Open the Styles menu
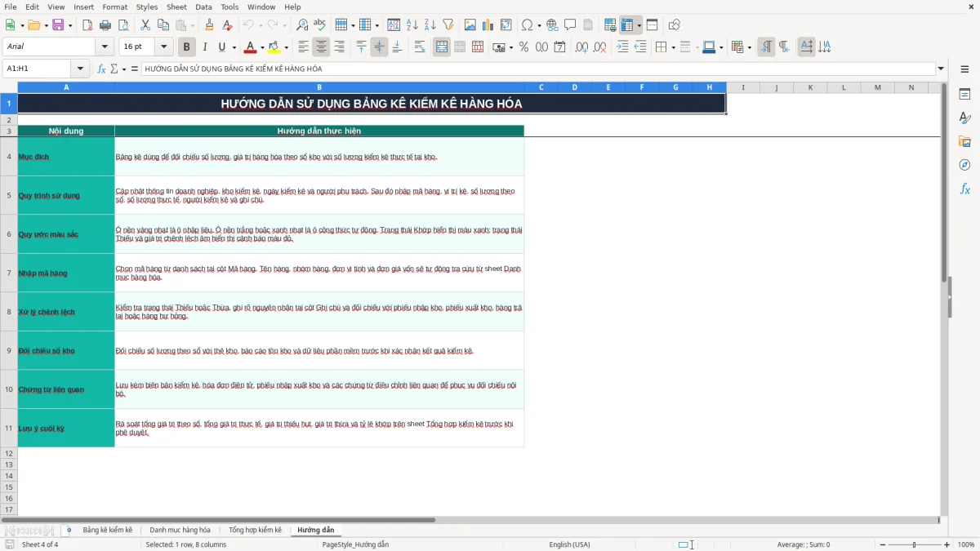This screenshot has height=551, width=980. (x=147, y=7)
